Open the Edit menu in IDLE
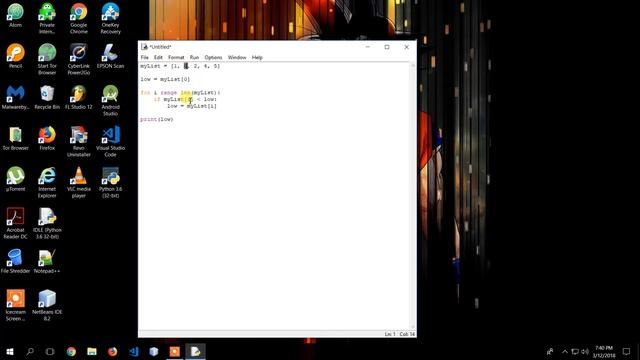The width and height of the screenshot is (640, 360). 158,58
